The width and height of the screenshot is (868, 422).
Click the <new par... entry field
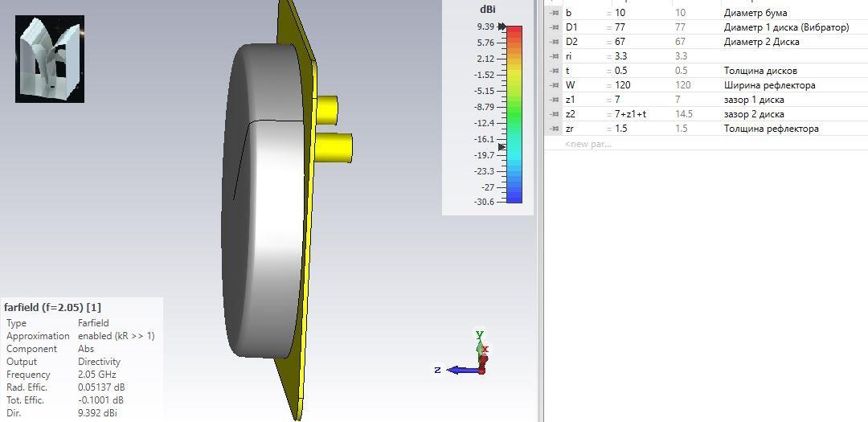click(588, 144)
